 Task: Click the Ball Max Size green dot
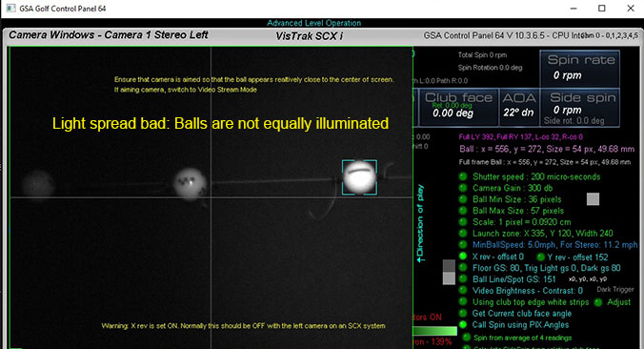pos(463,211)
